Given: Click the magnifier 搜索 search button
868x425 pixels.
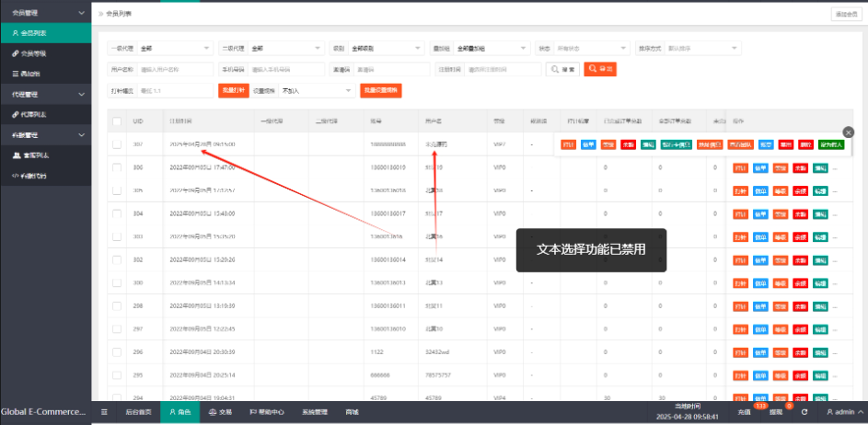Looking at the screenshot, I should tap(562, 69).
